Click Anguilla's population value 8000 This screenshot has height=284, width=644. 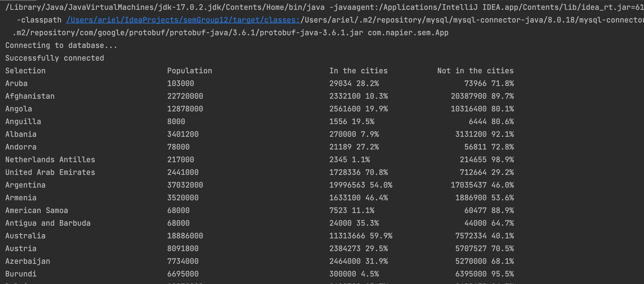pos(176,122)
